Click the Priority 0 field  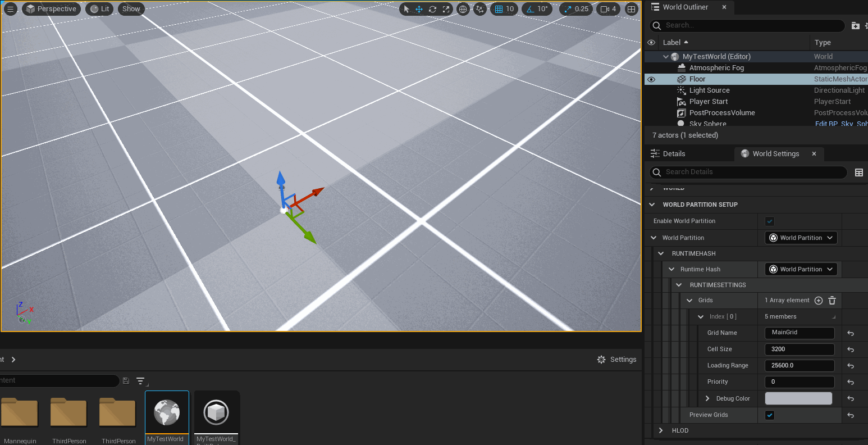(x=800, y=382)
